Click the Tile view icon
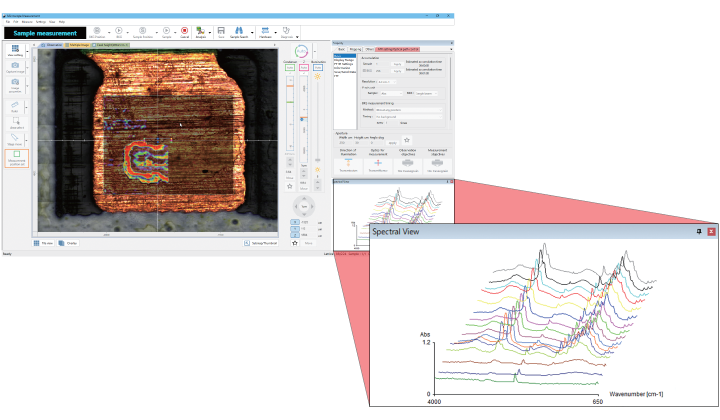This screenshot has width=720, height=420. point(42,243)
